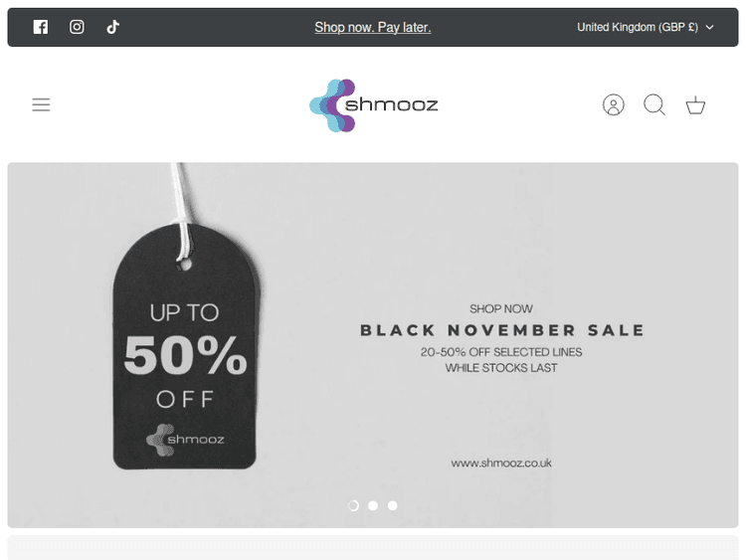Select the first carousel slide dot
The height and width of the screenshot is (560, 746).
pyautogui.click(x=353, y=505)
